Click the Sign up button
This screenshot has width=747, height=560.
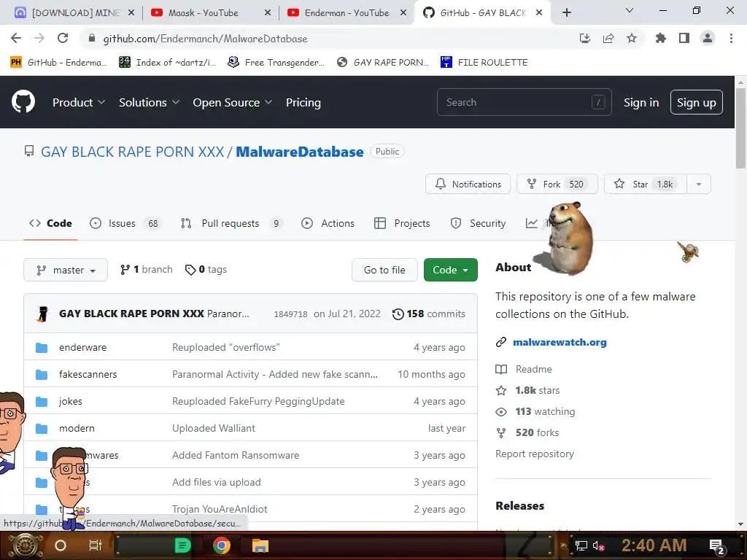(x=697, y=102)
